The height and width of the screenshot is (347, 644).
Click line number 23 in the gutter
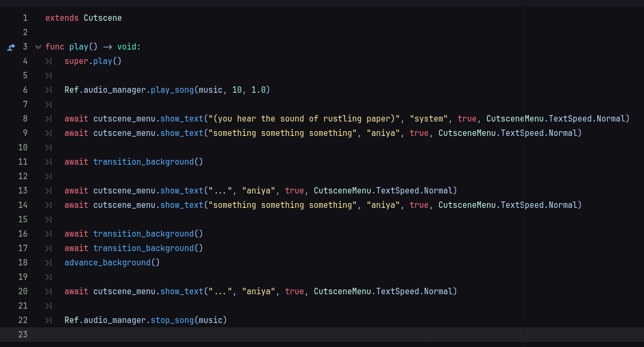tap(23, 335)
